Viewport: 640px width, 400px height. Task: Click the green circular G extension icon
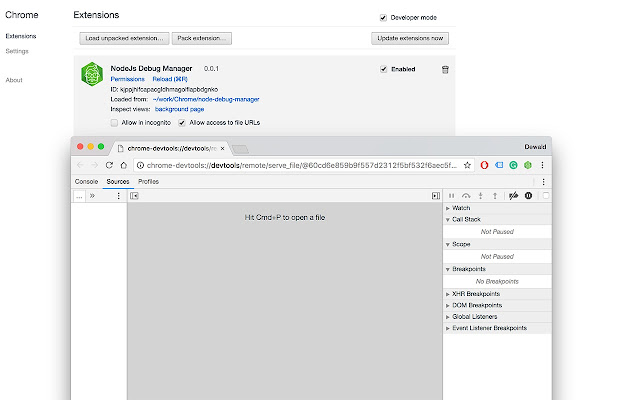(513, 165)
